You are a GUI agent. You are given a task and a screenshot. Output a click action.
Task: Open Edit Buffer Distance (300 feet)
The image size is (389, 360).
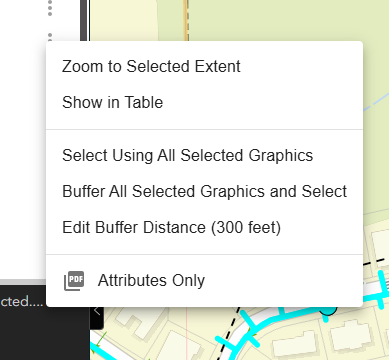(171, 227)
